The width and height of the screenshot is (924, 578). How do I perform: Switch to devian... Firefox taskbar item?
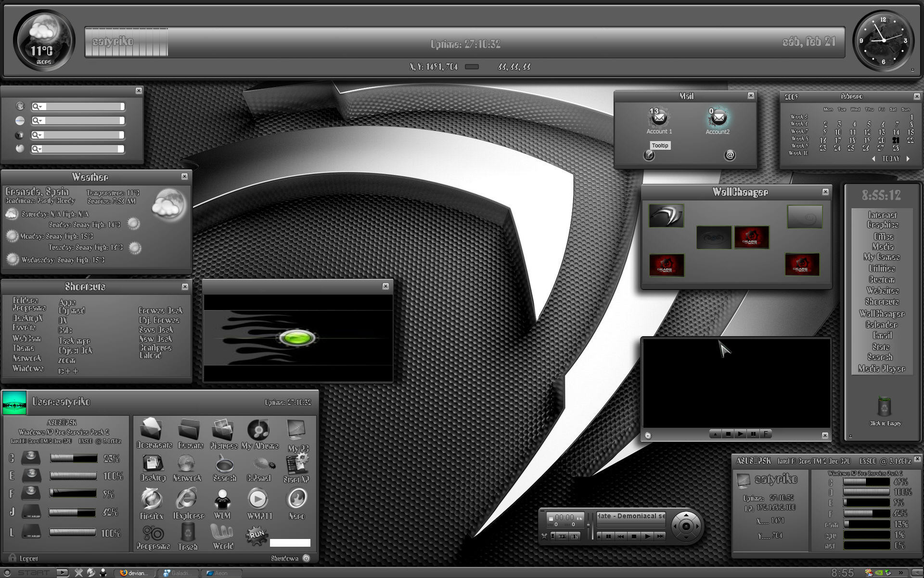click(x=135, y=573)
